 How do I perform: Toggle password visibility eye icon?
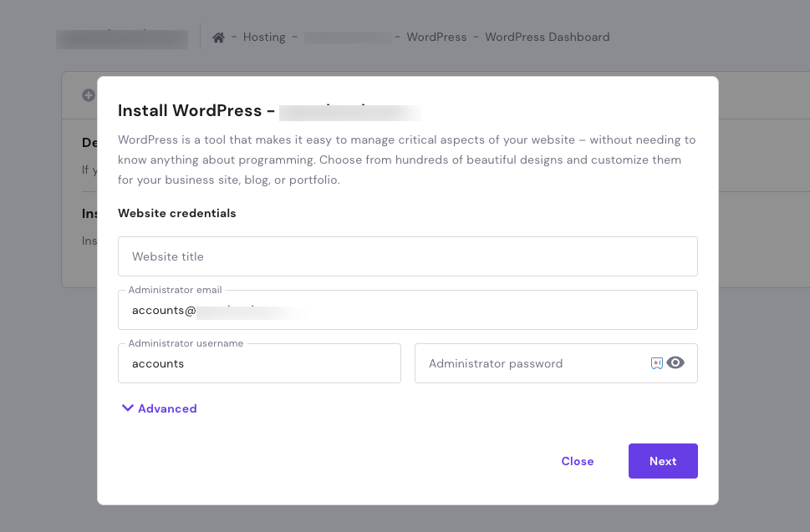[675, 362]
